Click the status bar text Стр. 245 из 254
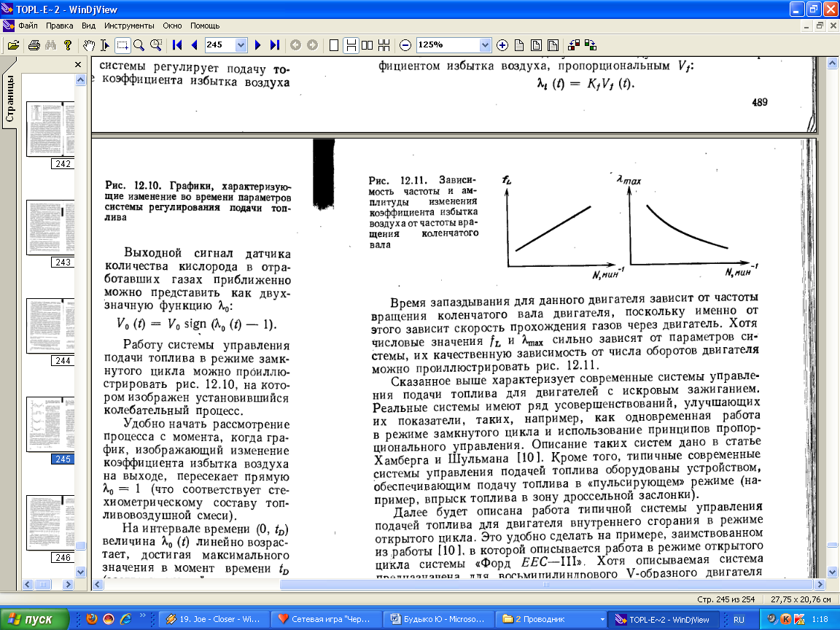The width and height of the screenshot is (840, 630). [x=726, y=599]
